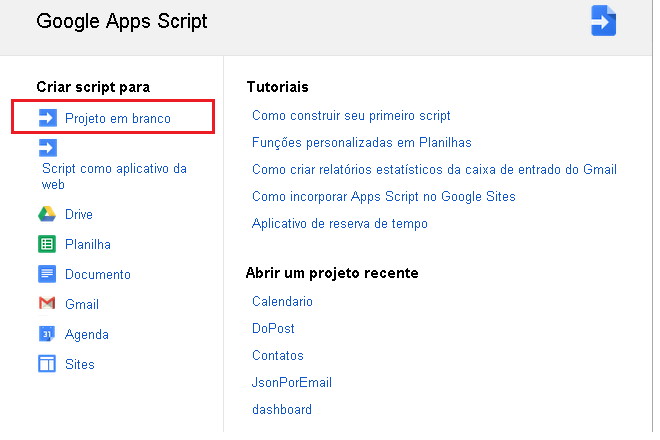Open tutorial Como construir seu primeiro script
660x440 pixels.
351,116
